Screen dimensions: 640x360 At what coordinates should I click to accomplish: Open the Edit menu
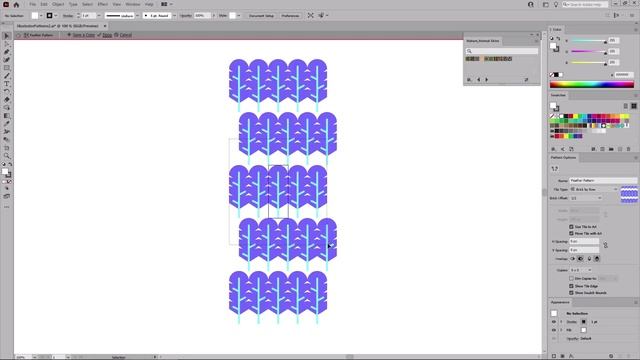(44, 4)
